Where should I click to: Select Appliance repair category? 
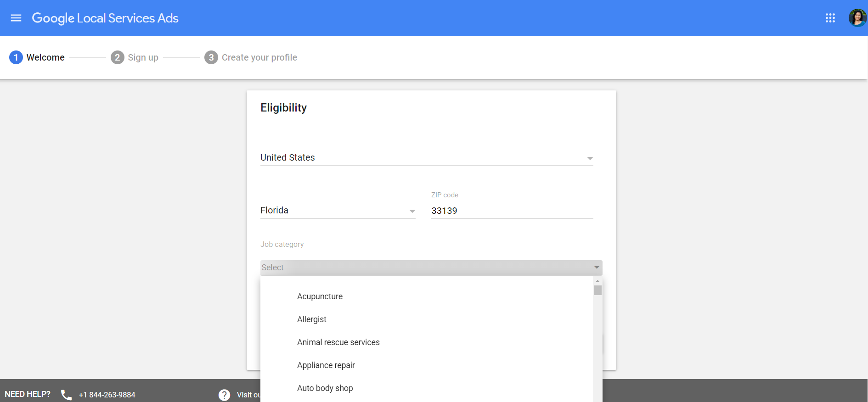[x=326, y=365]
